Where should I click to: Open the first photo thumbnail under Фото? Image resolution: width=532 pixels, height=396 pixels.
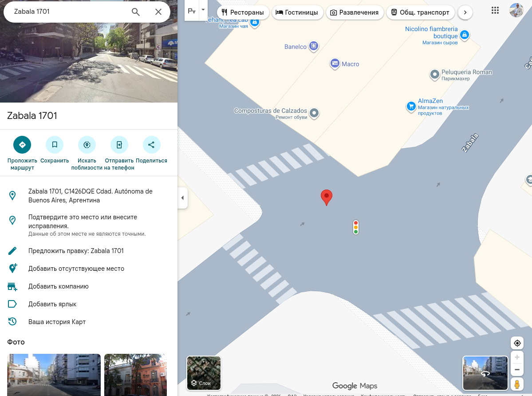pyautogui.click(x=53, y=375)
